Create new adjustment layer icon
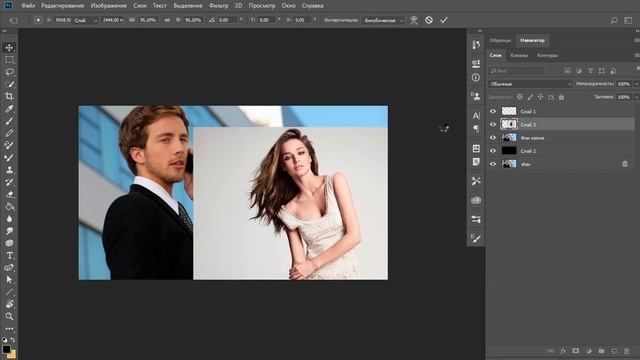Screen dimensions: 640x360 pyautogui.click(x=589, y=351)
